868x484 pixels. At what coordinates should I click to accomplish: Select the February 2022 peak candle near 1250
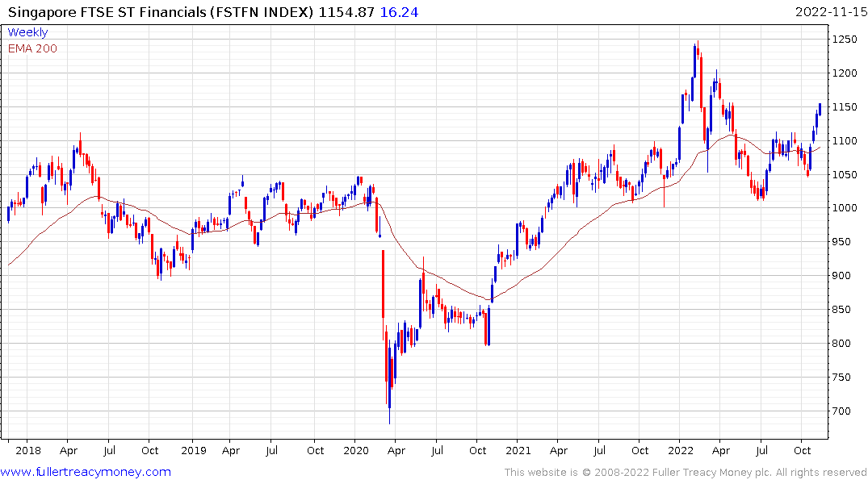[698, 50]
